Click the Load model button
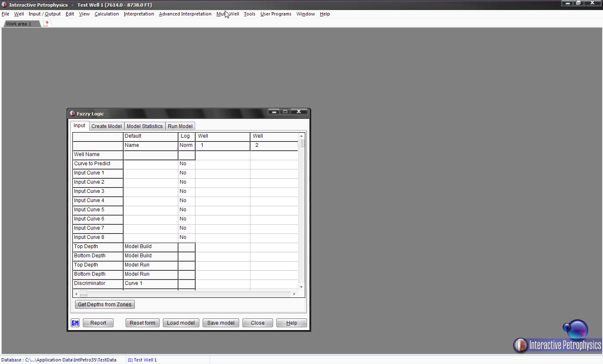This screenshot has width=603, height=364. [x=181, y=323]
